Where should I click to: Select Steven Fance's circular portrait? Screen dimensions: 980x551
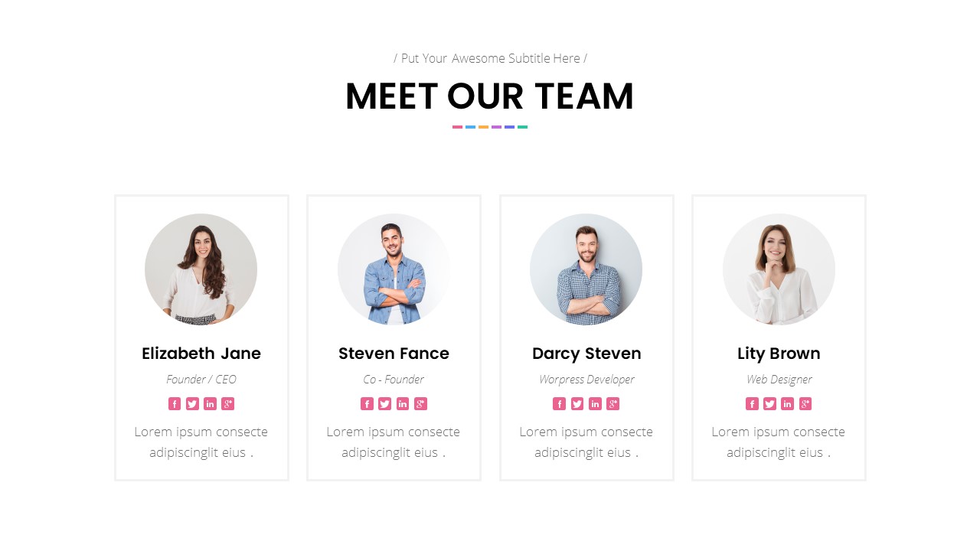point(394,269)
